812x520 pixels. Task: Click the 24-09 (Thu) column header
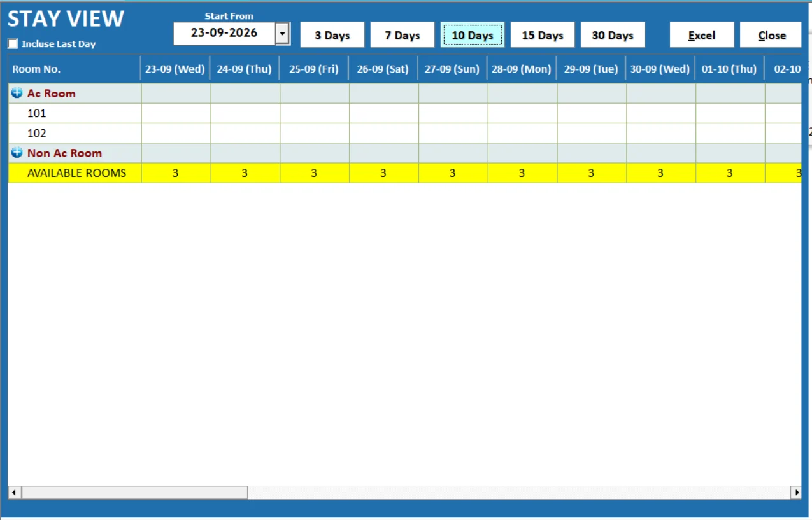(245, 69)
